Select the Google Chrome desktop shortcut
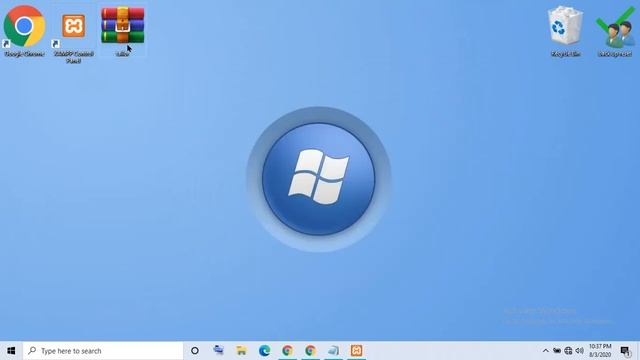The image size is (640, 360). pos(24,31)
